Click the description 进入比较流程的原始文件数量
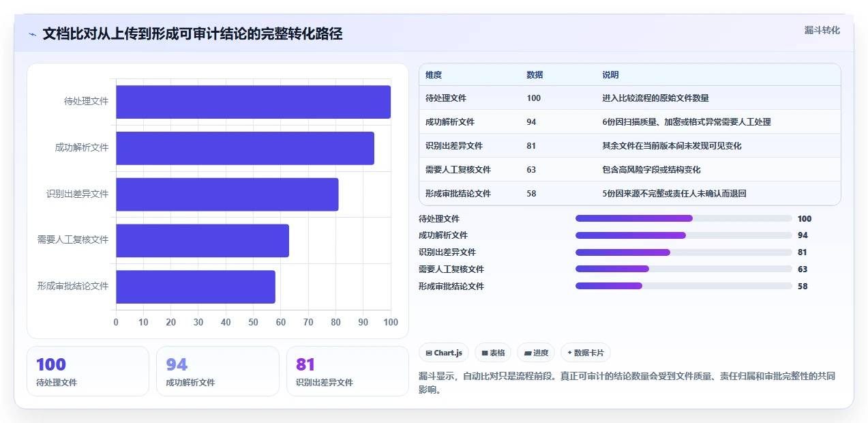Screen dimensions: 868x423 [655, 98]
